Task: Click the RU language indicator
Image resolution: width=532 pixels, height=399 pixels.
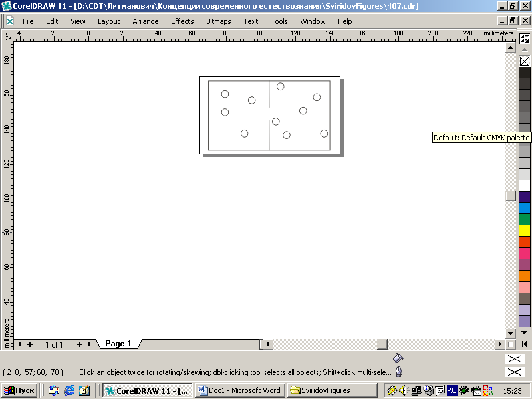Action: tap(452, 390)
